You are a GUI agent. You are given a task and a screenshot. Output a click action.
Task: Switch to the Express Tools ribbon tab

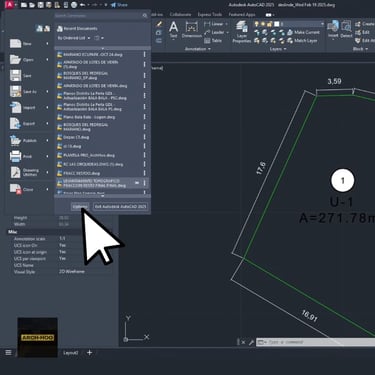click(210, 14)
